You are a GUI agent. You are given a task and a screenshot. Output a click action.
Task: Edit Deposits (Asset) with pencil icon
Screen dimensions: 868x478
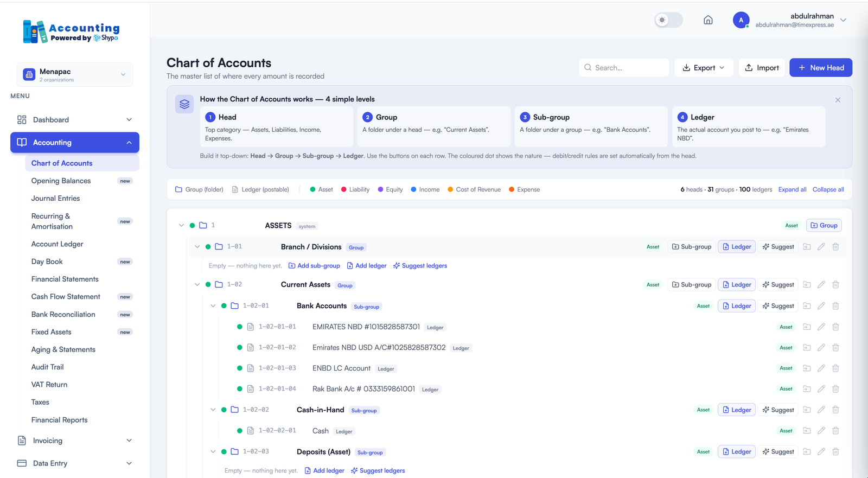coord(821,451)
